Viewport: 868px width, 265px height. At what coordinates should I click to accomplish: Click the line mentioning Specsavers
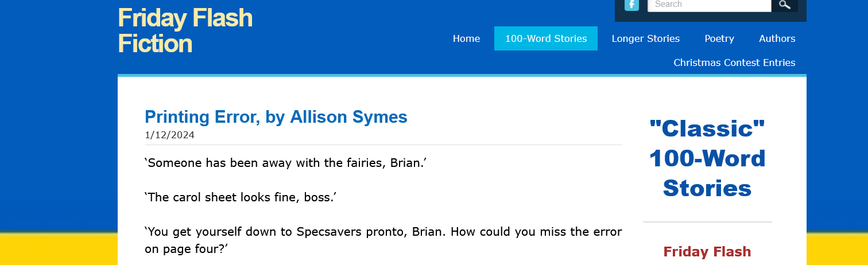[383, 232]
